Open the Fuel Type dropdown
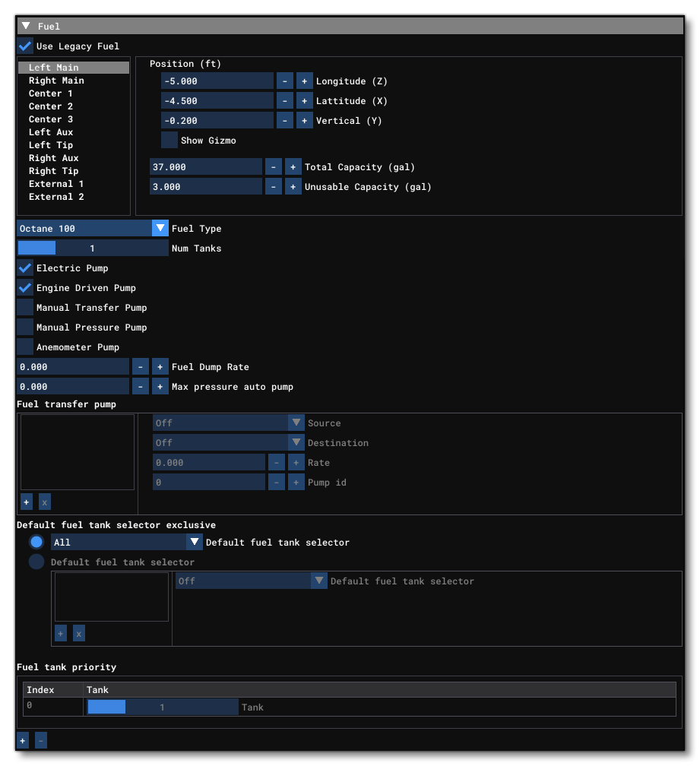The width and height of the screenshot is (700, 766). 160,228
